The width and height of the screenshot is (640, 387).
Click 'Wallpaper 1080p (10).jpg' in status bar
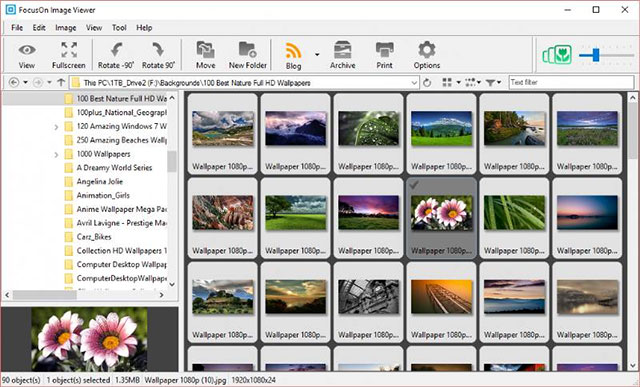point(185,380)
